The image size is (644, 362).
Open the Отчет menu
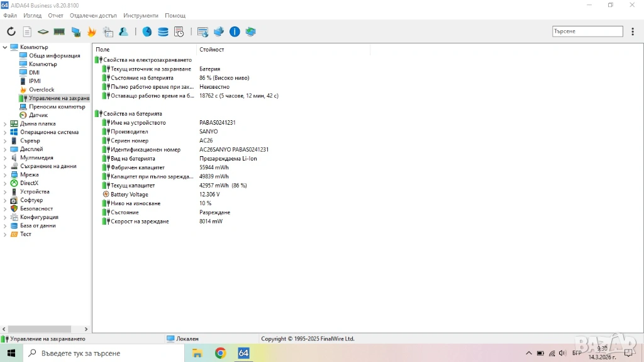56,15
